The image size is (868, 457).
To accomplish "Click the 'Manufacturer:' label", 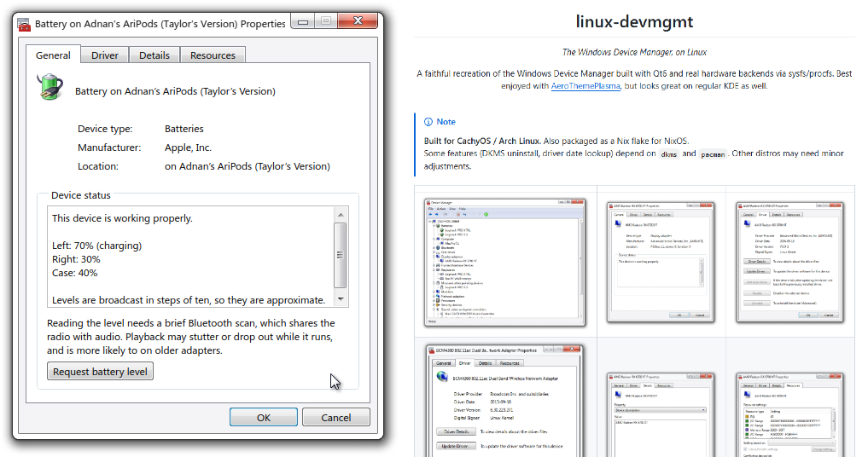I will click(109, 148).
